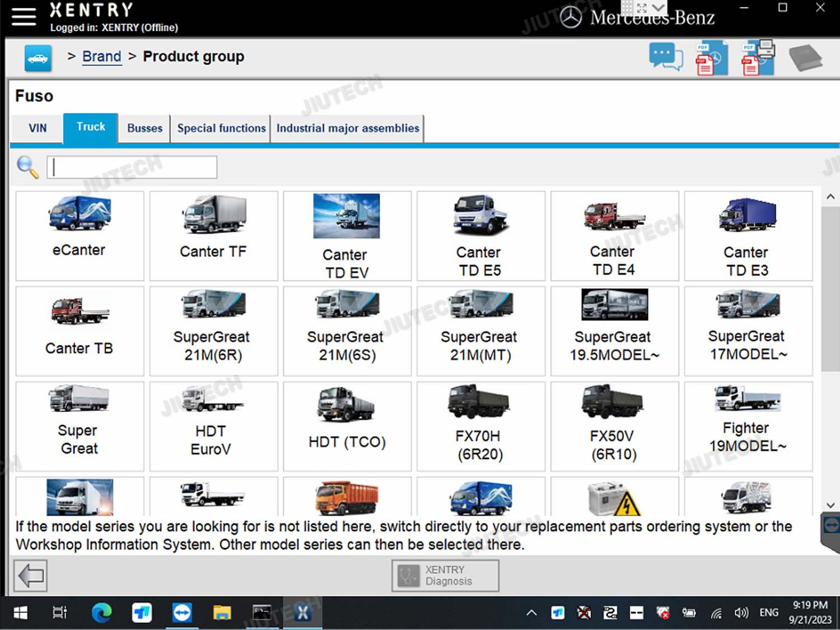Expand the system tray hidden icons chevron

click(531, 613)
